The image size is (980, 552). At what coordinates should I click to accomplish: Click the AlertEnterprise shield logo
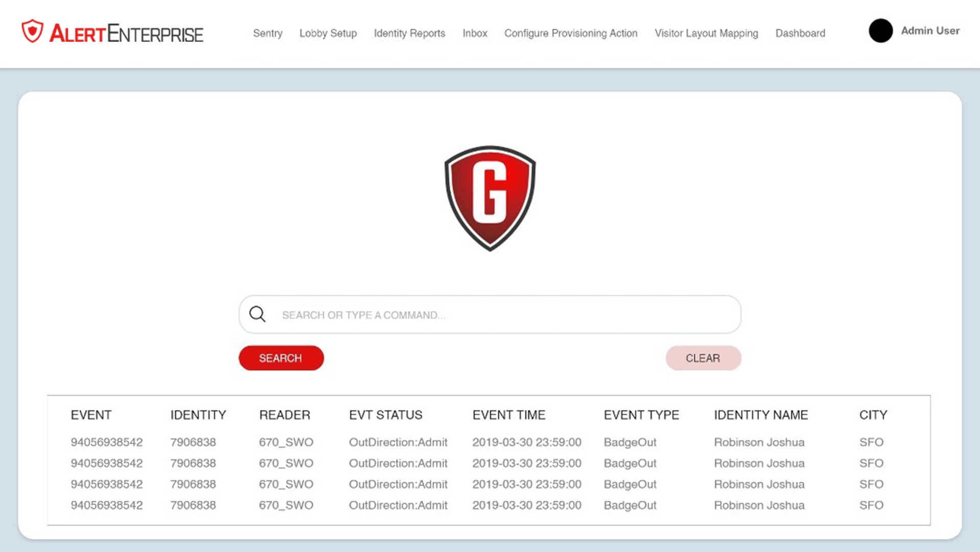point(32,32)
